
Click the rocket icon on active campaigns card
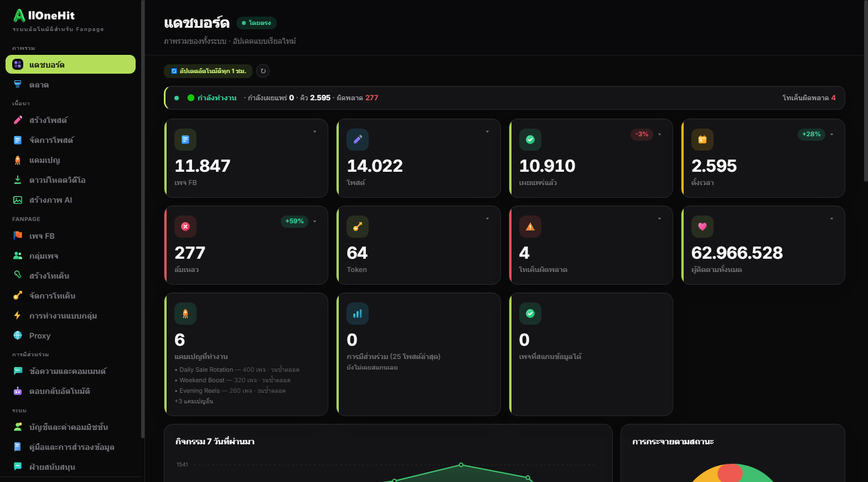[185, 314]
